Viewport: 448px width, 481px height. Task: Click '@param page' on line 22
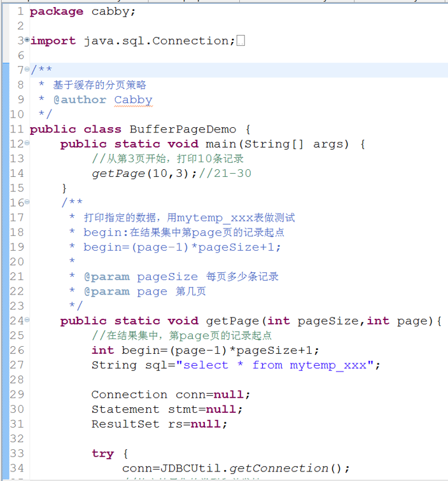point(125,291)
